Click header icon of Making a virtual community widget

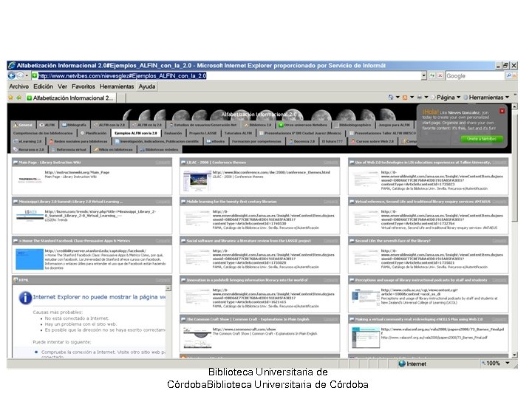[x=352, y=319]
